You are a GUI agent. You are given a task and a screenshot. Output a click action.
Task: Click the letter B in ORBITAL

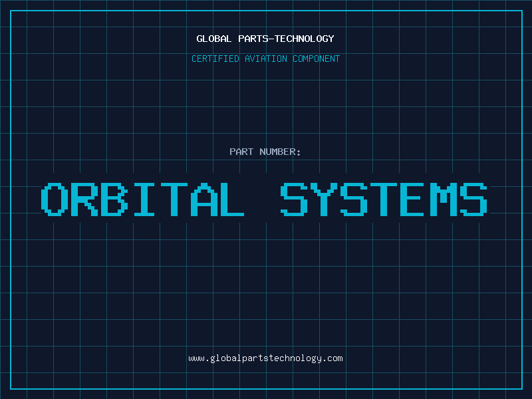pyautogui.click(x=114, y=199)
